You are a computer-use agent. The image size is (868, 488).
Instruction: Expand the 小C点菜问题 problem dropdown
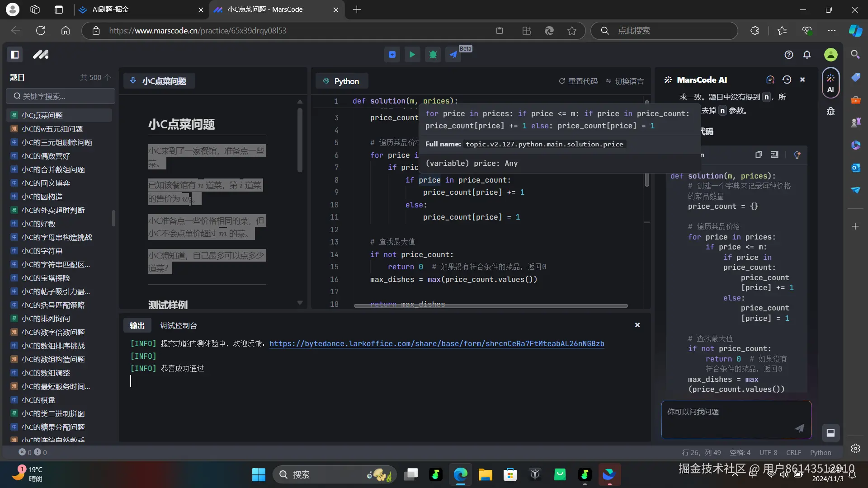tap(159, 81)
